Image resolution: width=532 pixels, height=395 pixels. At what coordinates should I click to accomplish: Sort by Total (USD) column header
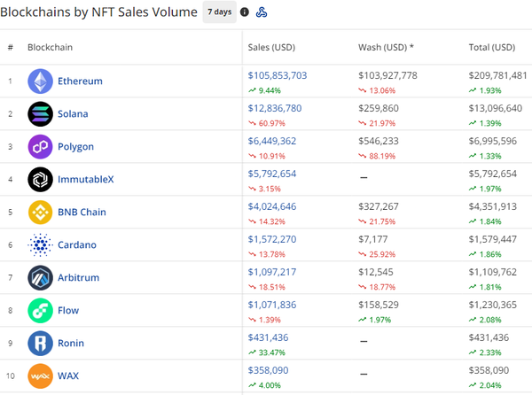pos(491,47)
